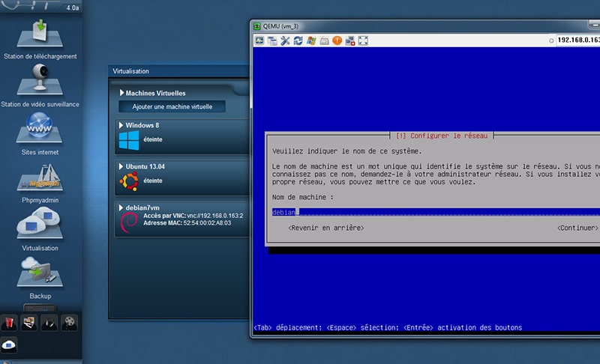Click the music headphones dock icon
This screenshot has height=364, width=600.
(x=49, y=323)
